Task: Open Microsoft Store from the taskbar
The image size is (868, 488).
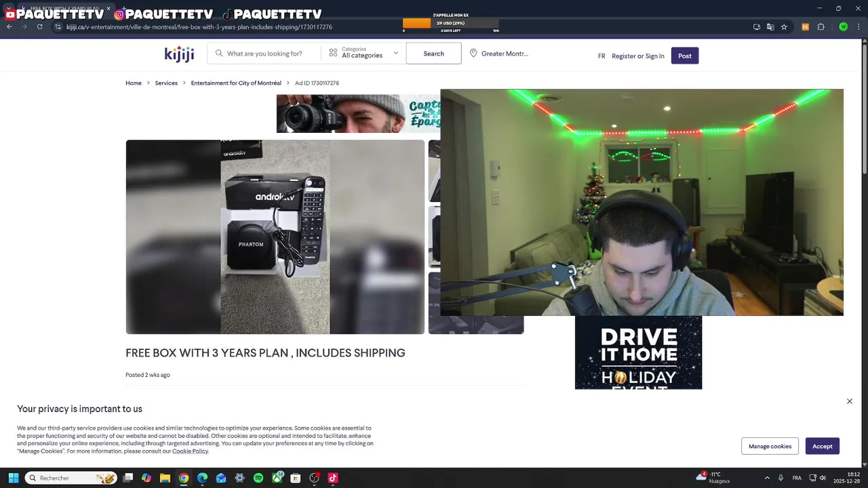Action: click(x=296, y=478)
